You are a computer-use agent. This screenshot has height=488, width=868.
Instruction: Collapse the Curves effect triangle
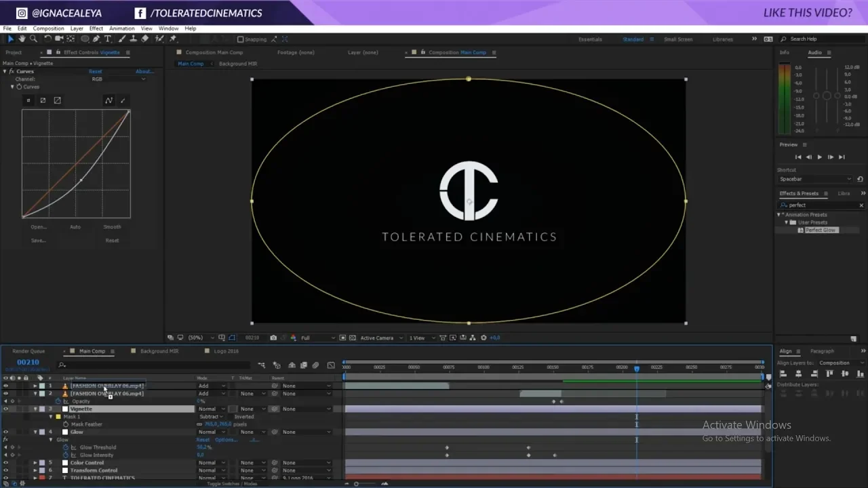pyautogui.click(x=5, y=71)
